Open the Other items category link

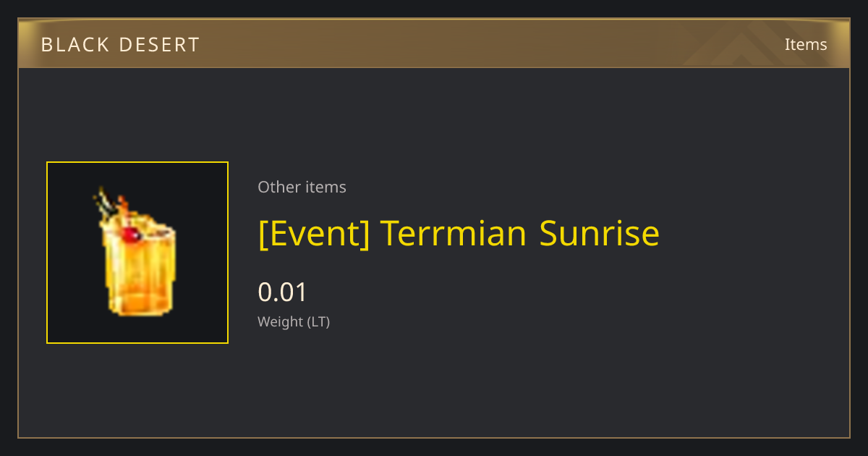coord(302,187)
